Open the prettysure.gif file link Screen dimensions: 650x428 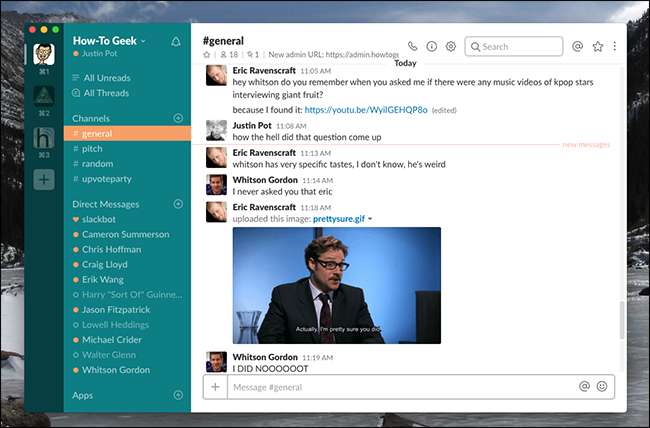point(339,219)
